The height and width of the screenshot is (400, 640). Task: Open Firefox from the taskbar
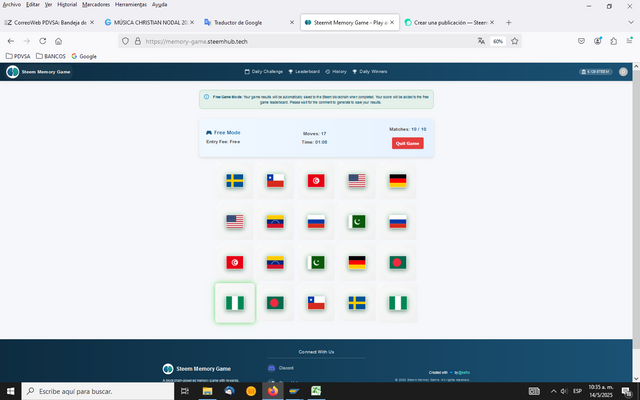[x=273, y=391]
